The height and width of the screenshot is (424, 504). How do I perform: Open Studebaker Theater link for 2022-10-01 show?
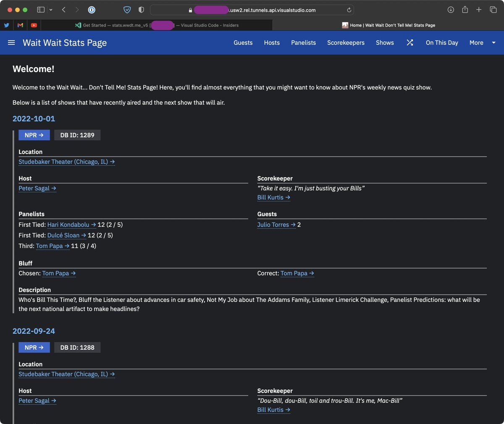(67, 162)
